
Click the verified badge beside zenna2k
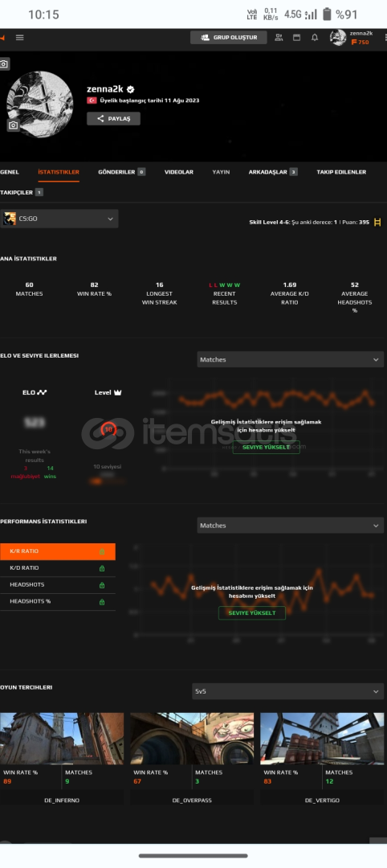(x=131, y=89)
